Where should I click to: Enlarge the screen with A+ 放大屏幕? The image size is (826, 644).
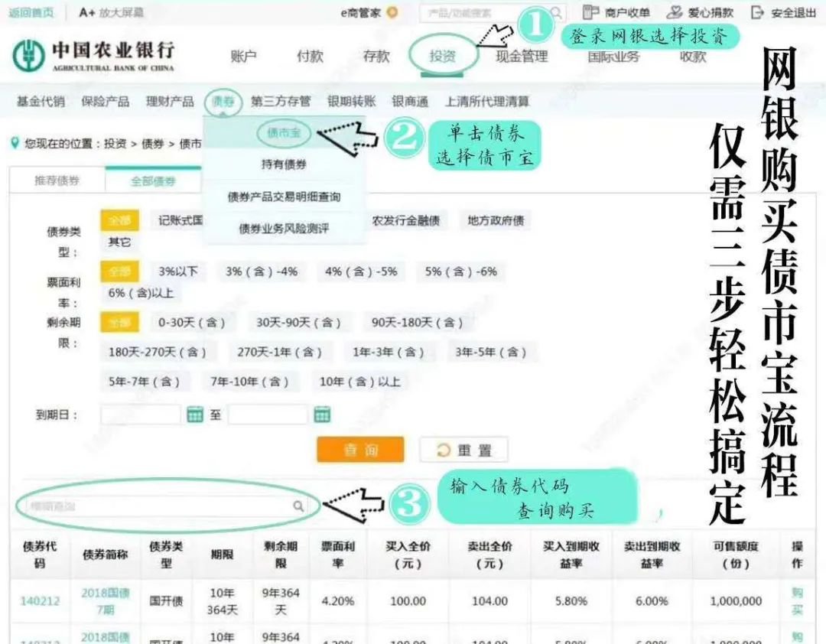click(x=111, y=12)
